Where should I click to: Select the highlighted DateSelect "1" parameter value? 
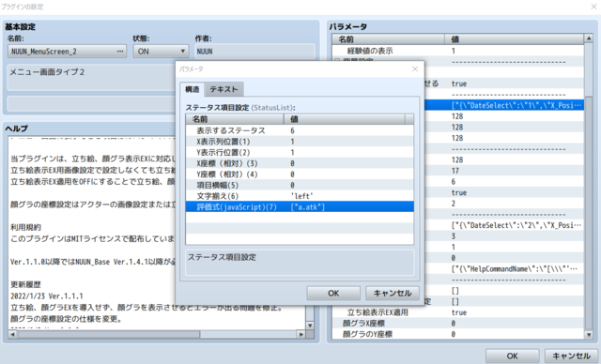(516, 105)
